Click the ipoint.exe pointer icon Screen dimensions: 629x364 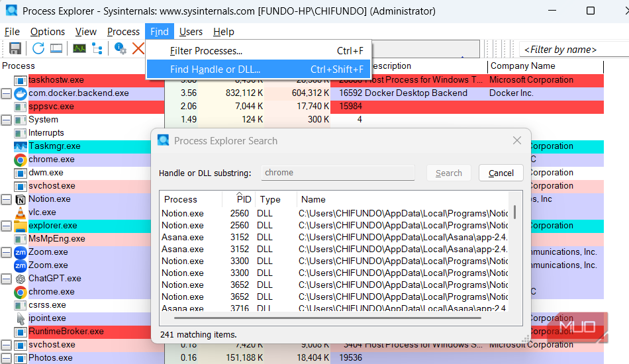(20, 318)
